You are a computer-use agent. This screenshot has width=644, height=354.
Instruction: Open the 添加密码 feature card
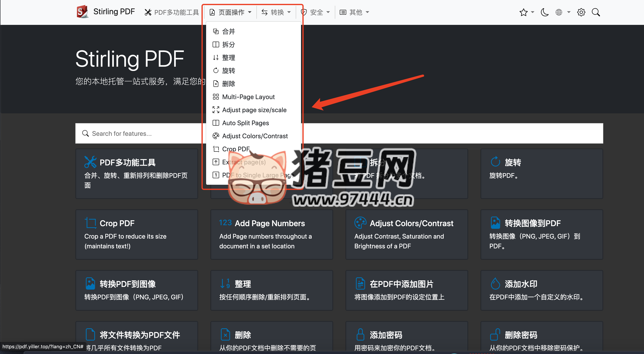(407, 336)
